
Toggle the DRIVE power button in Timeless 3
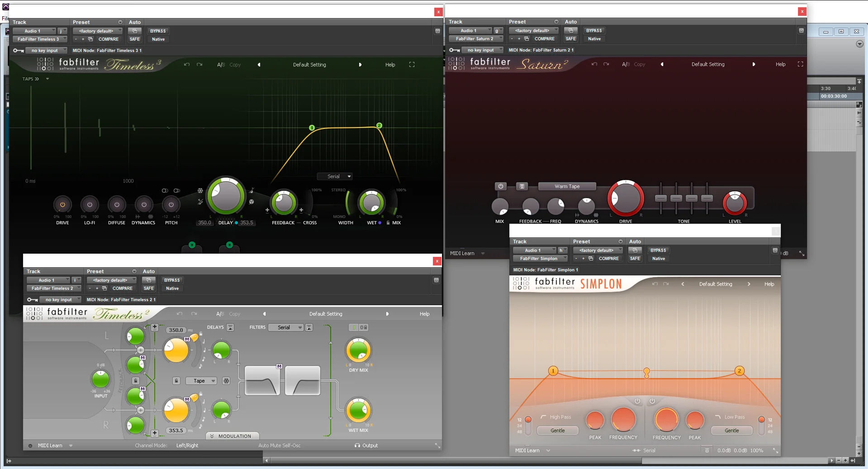coord(62,204)
